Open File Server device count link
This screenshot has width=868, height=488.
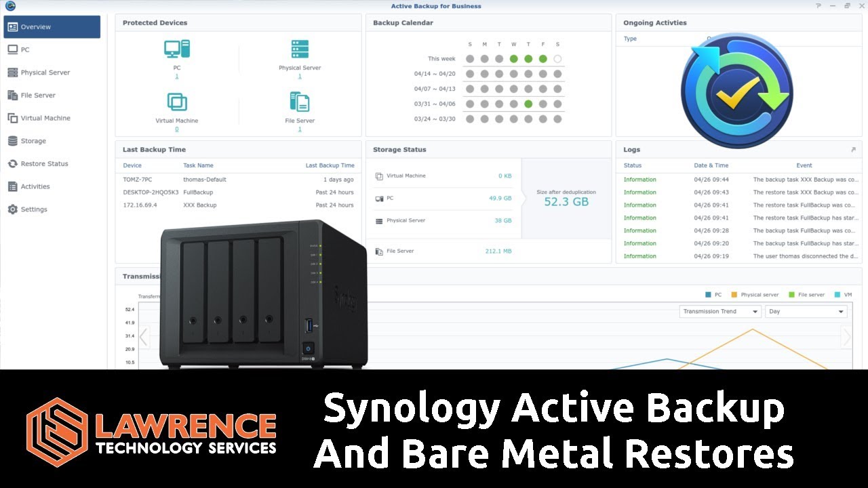click(300, 129)
